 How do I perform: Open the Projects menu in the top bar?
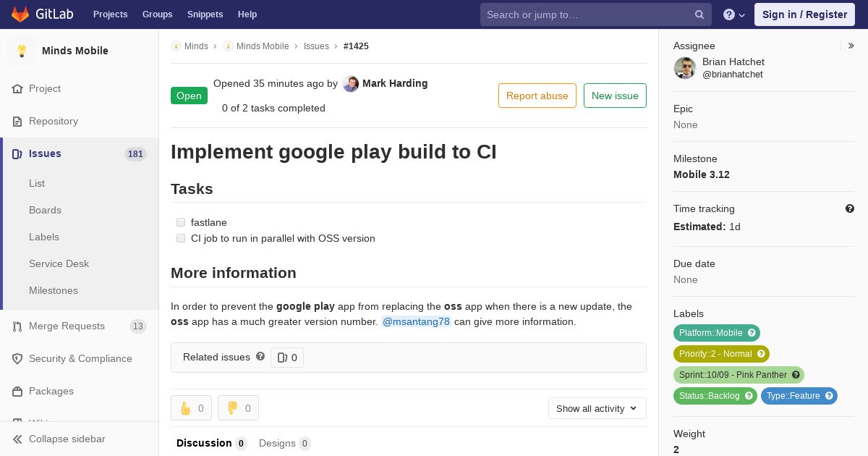click(110, 14)
